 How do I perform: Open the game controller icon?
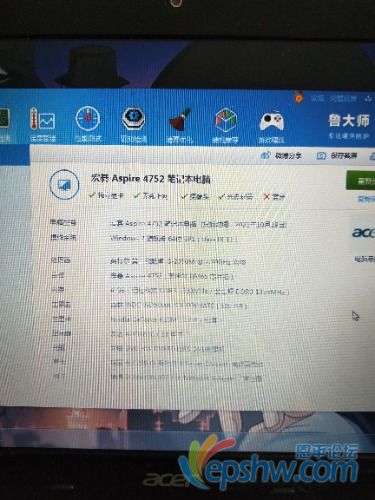coord(272,121)
